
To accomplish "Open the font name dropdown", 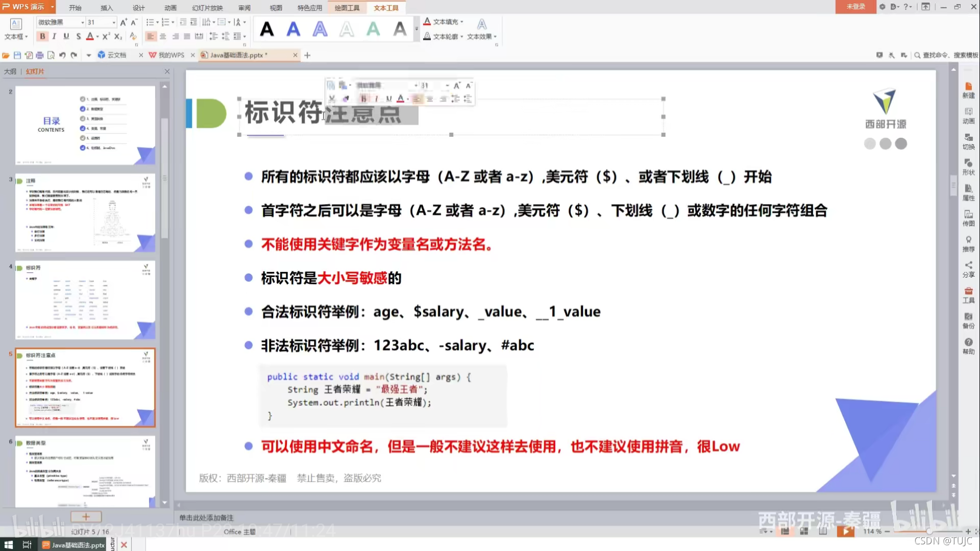I will [83, 22].
